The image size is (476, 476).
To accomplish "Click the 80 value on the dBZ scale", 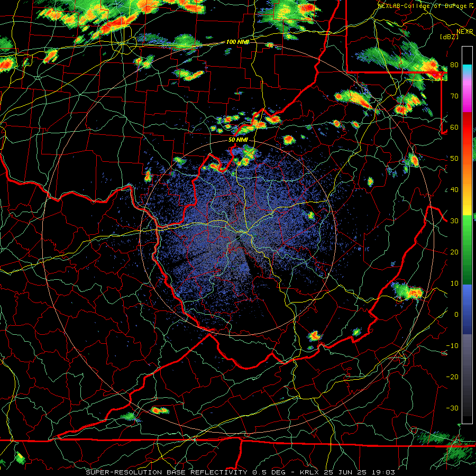I will (x=454, y=65).
